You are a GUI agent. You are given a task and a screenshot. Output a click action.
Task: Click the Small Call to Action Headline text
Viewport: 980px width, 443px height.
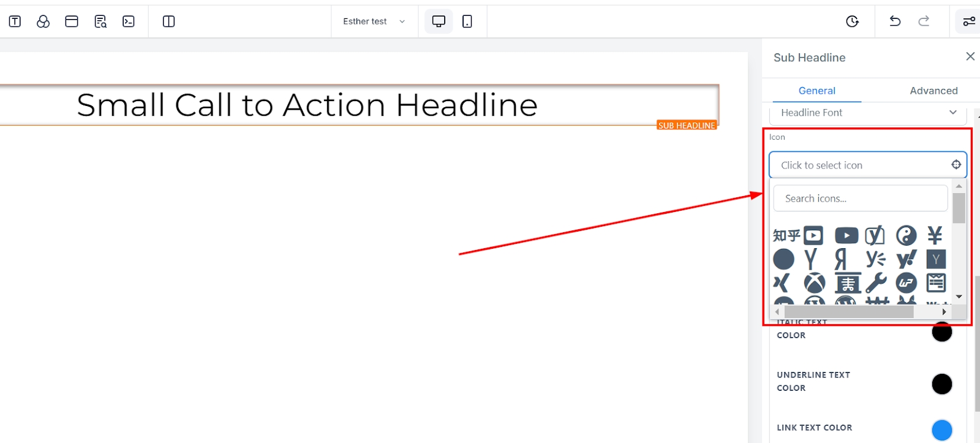pos(307,105)
